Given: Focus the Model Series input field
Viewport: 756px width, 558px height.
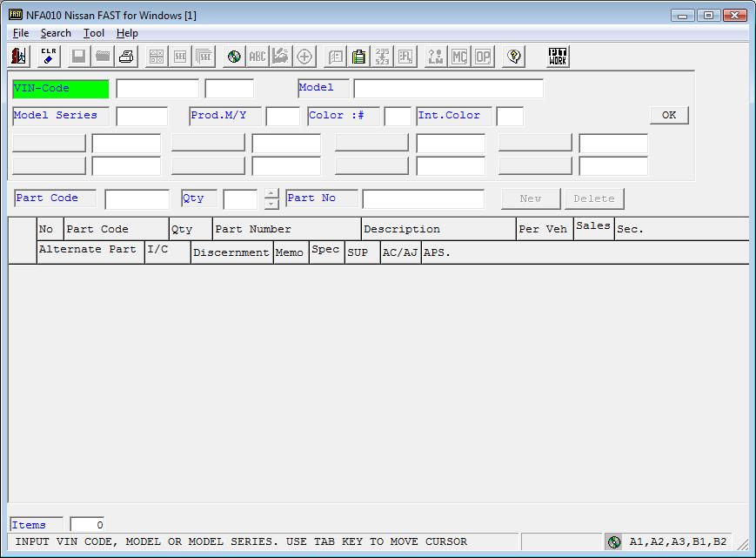Looking at the screenshot, I should tap(142, 117).
